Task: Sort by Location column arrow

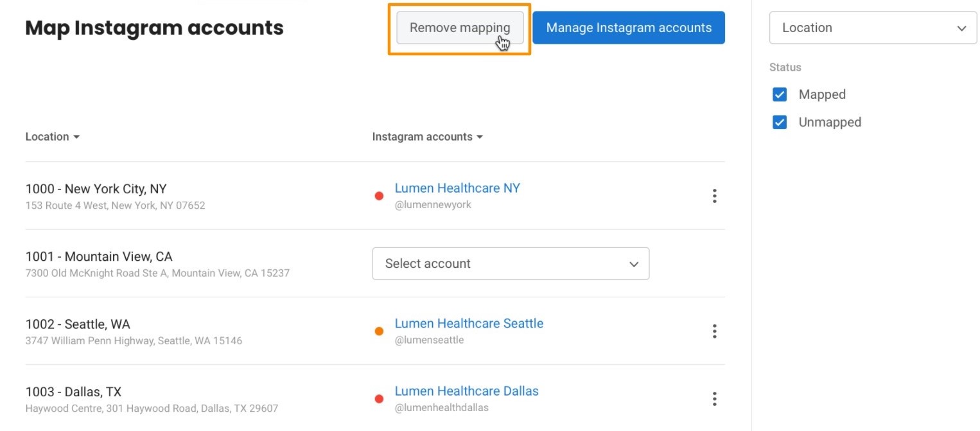Action: [x=76, y=137]
